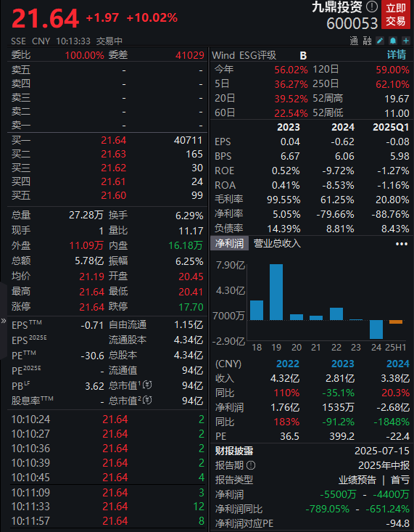Viewport: 414px width, 532px height.
Task: Open the bell price alert icon
Action: (393, 41)
